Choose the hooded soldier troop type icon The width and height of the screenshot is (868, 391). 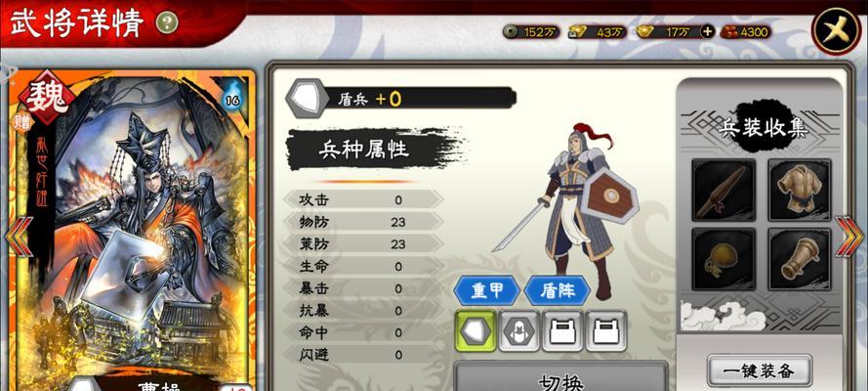coord(518,330)
